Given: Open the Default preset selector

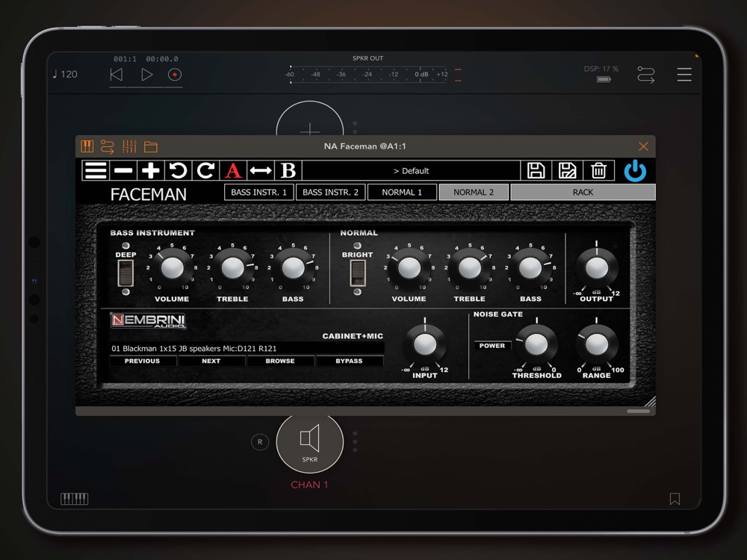Looking at the screenshot, I should click(x=411, y=170).
